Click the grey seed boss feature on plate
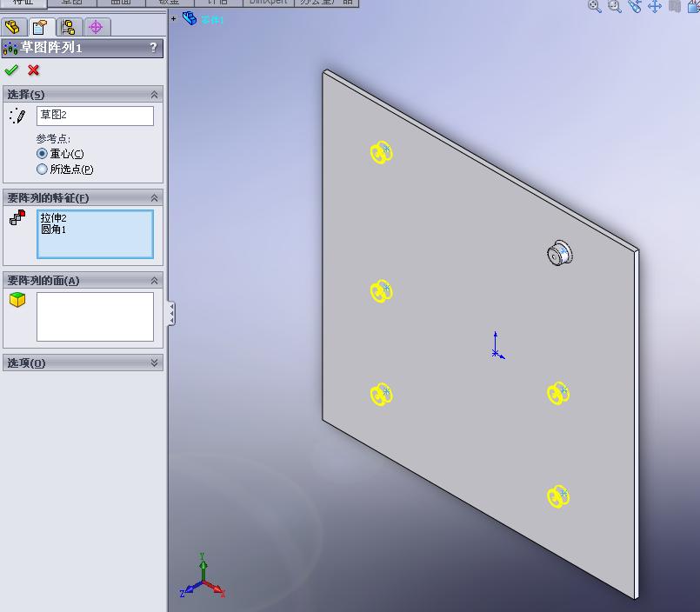This screenshot has width=700, height=612. click(560, 254)
